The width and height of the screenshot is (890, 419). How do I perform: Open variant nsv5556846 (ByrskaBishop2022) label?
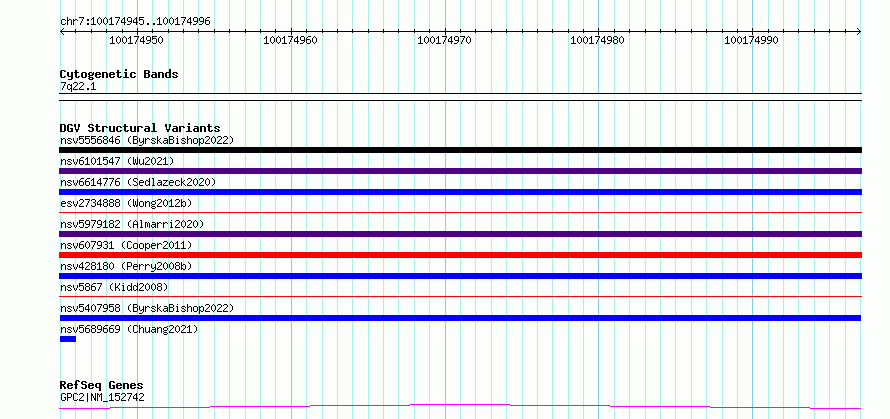[x=146, y=140]
